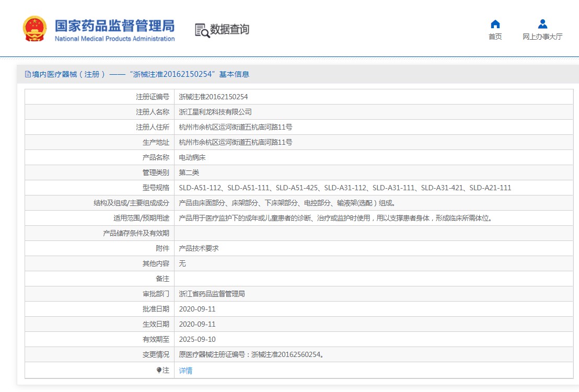Select the 结构及组成 description value
This screenshot has width=579, height=392.
[287, 203]
